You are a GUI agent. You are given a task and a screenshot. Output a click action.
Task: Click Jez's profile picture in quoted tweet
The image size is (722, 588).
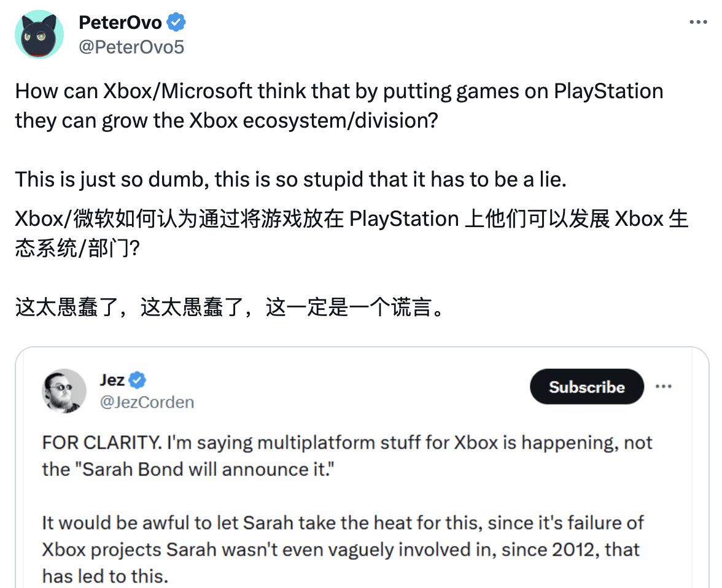point(64,390)
